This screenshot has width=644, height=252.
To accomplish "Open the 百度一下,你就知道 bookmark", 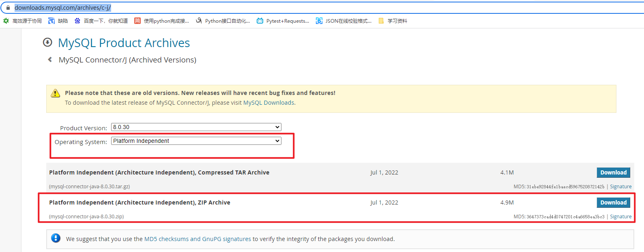I will (x=101, y=21).
